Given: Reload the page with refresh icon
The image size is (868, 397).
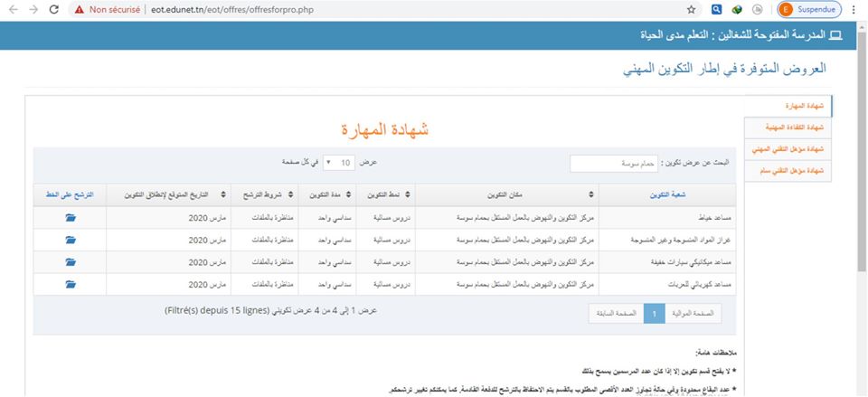Looking at the screenshot, I should 53,9.
